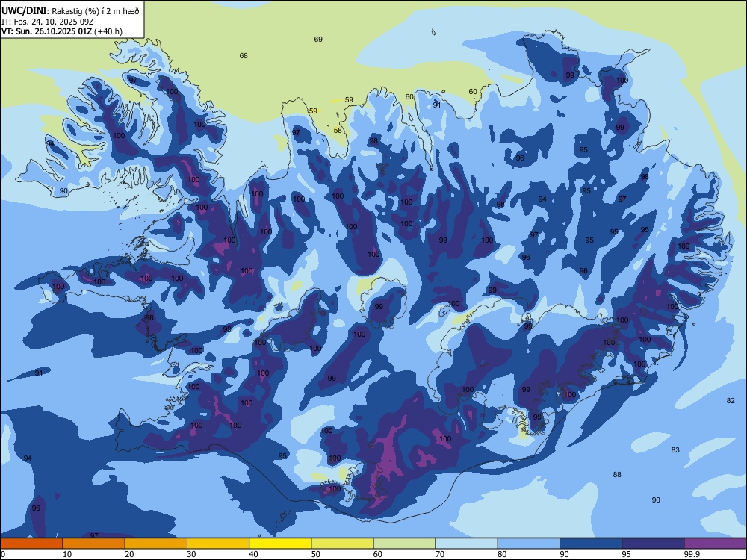Click the 'Rakastig (%) í 2 m hæð' label
747x560 pixels.
pyautogui.click(x=96, y=11)
